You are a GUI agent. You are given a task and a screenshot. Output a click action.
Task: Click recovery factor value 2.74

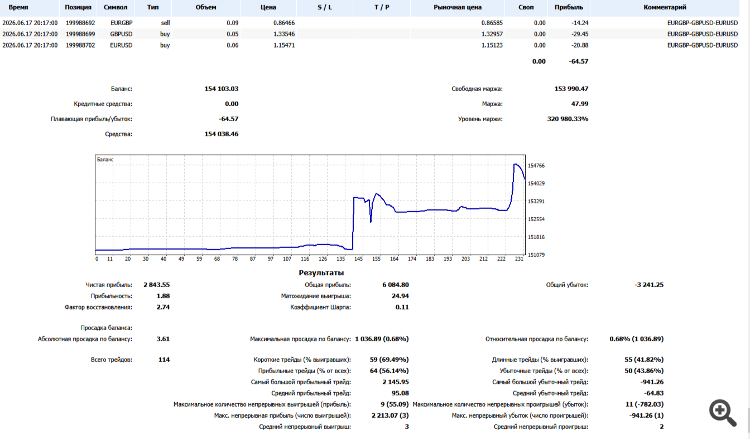pyautogui.click(x=163, y=307)
